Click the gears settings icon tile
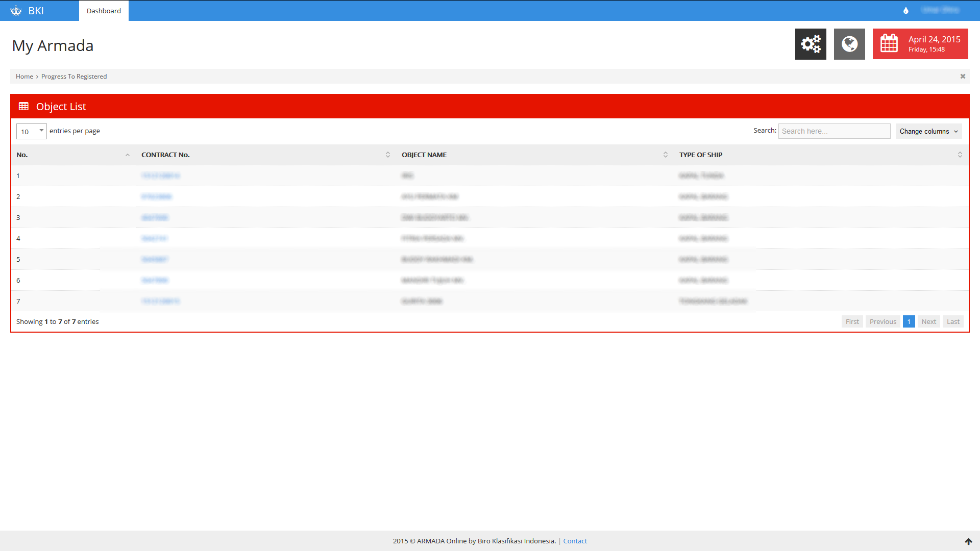 click(x=811, y=44)
